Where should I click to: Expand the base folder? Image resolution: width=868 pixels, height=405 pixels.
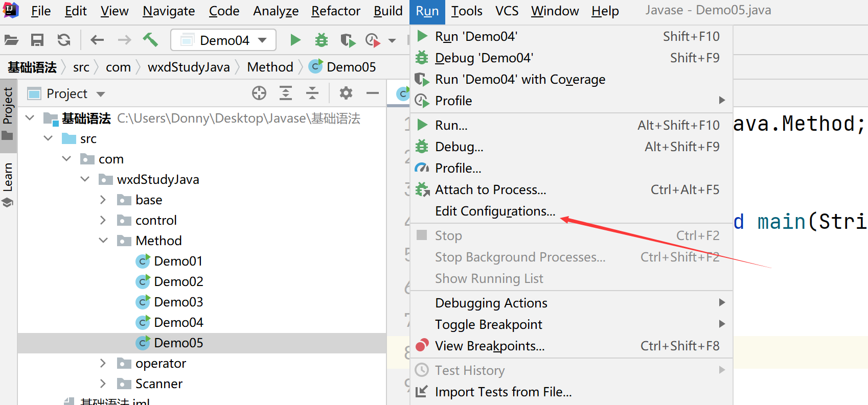click(103, 200)
